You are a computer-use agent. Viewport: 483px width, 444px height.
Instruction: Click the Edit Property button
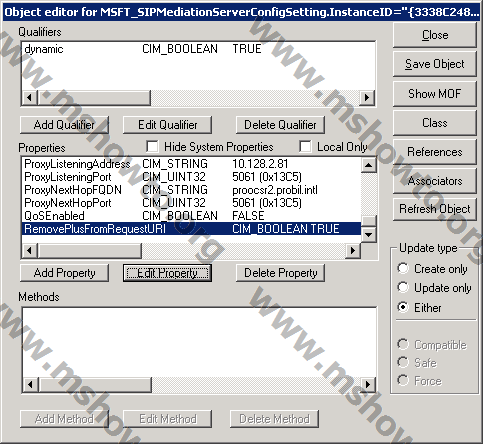click(167, 273)
